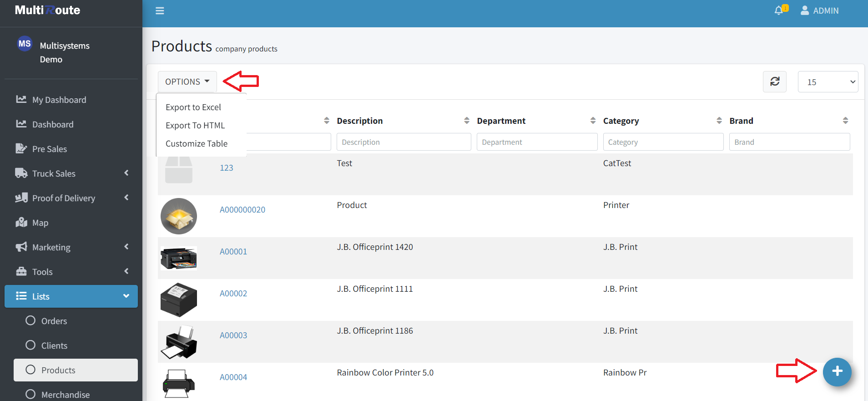Click the MS company avatar
Screen dimensions: 868x401
point(25,44)
